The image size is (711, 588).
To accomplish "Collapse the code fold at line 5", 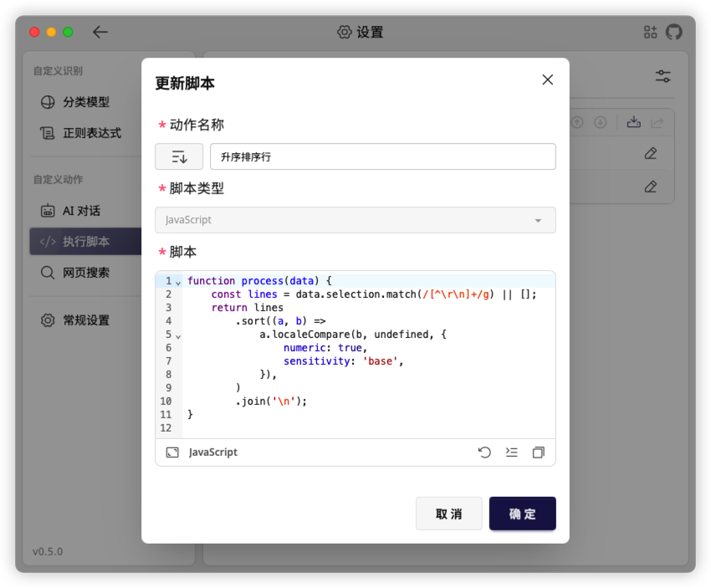I will (178, 336).
